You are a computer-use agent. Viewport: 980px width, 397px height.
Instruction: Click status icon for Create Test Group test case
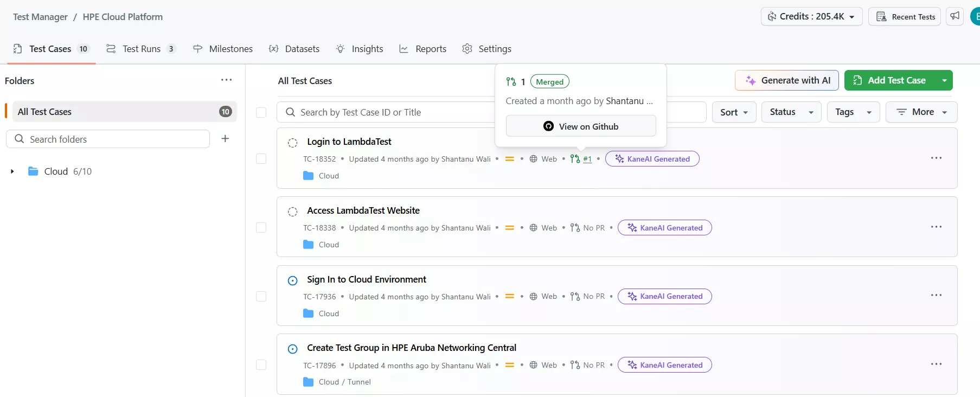point(292,349)
